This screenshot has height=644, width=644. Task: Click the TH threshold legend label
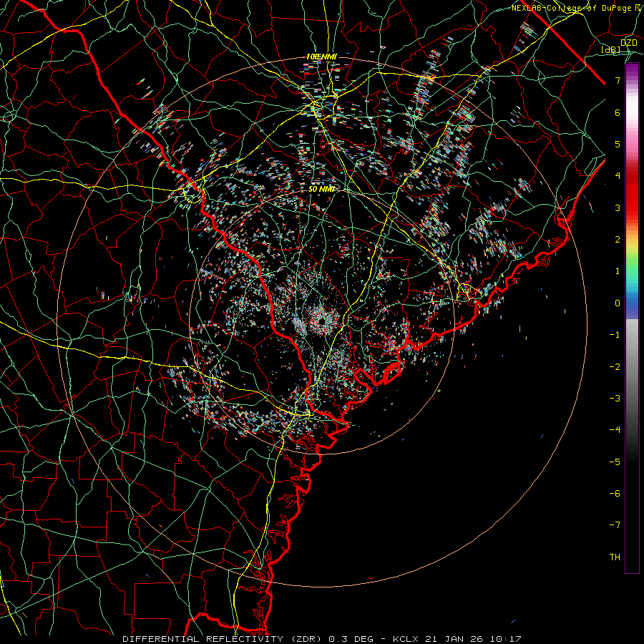(615, 557)
